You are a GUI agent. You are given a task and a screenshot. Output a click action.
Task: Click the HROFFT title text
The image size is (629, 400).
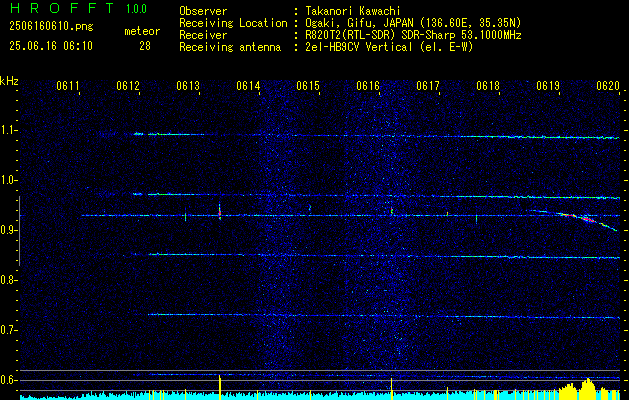pos(61,8)
